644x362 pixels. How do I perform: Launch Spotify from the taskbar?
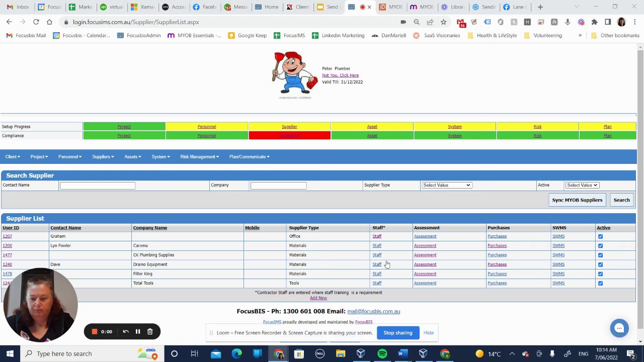382,353
